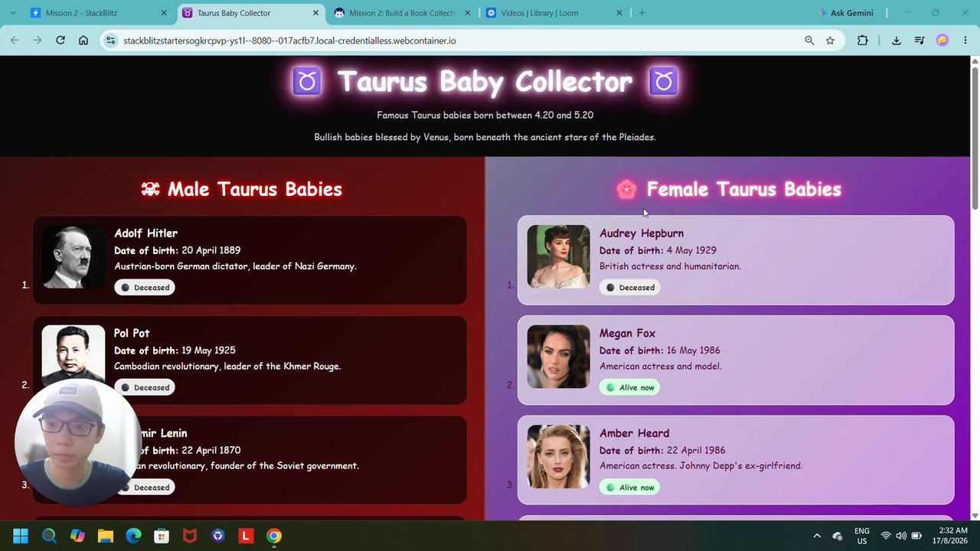
Task: Switch to the Build a Book Collection tab
Action: [x=403, y=13]
